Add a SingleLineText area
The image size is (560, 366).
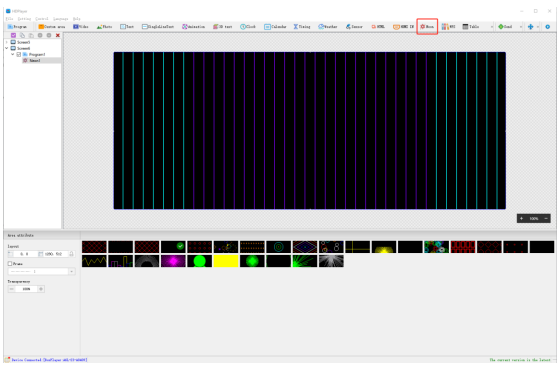coord(158,27)
